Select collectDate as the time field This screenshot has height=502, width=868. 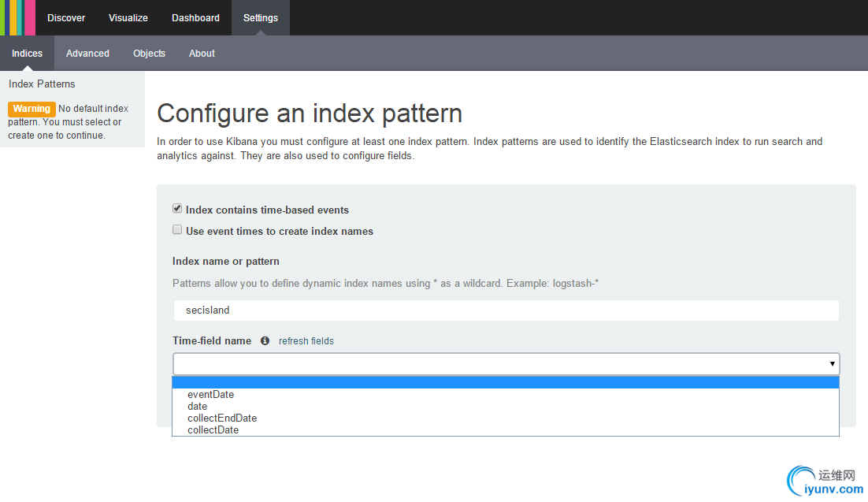tap(213, 430)
